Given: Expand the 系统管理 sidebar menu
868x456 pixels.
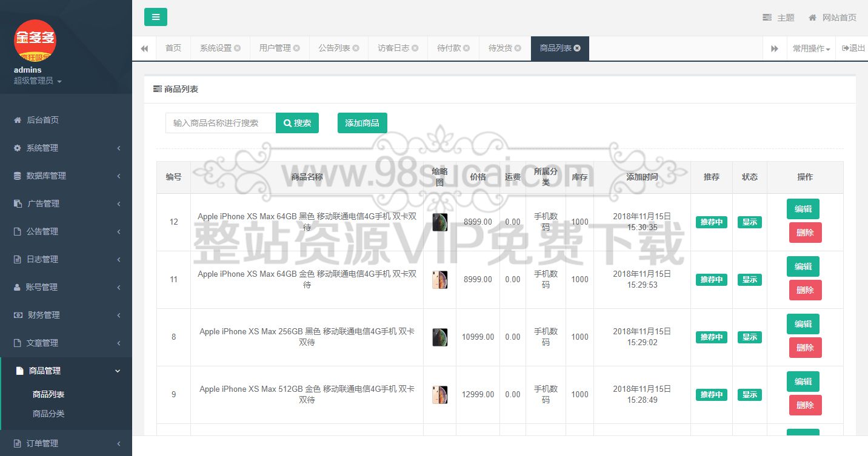Looking at the screenshot, I should click(66, 148).
